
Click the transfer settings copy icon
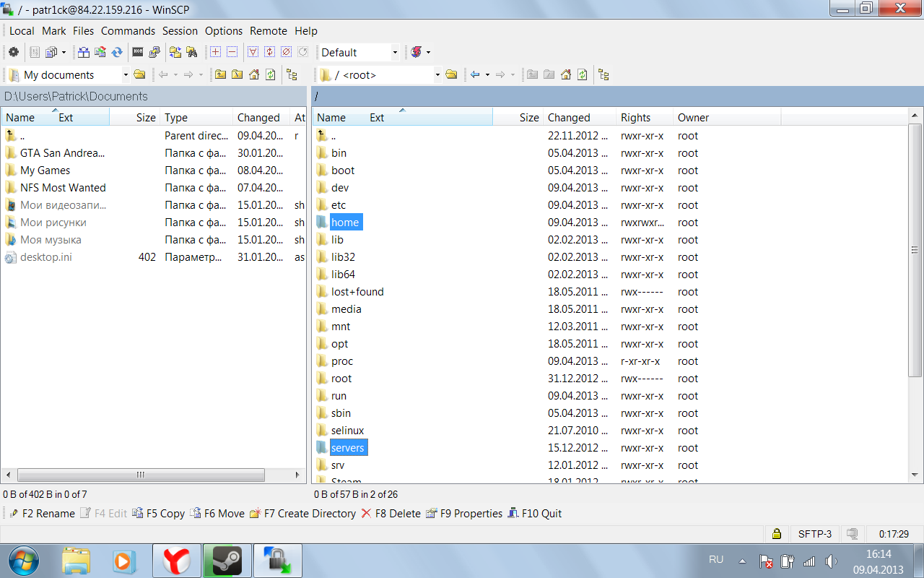pyautogui.click(x=52, y=52)
